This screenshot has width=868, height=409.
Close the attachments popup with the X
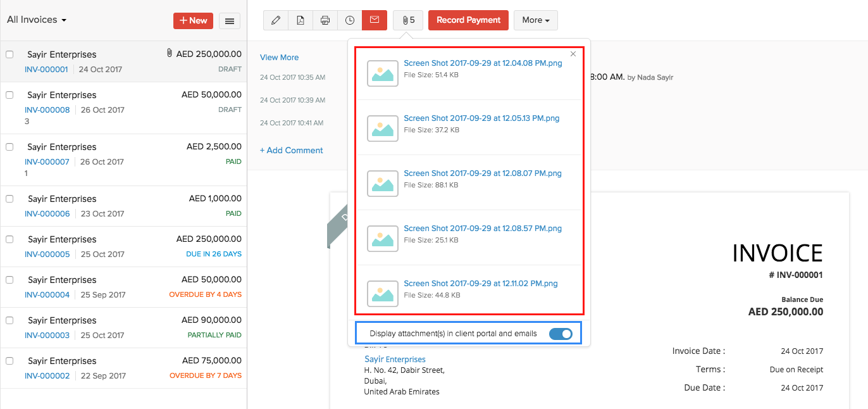click(573, 54)
